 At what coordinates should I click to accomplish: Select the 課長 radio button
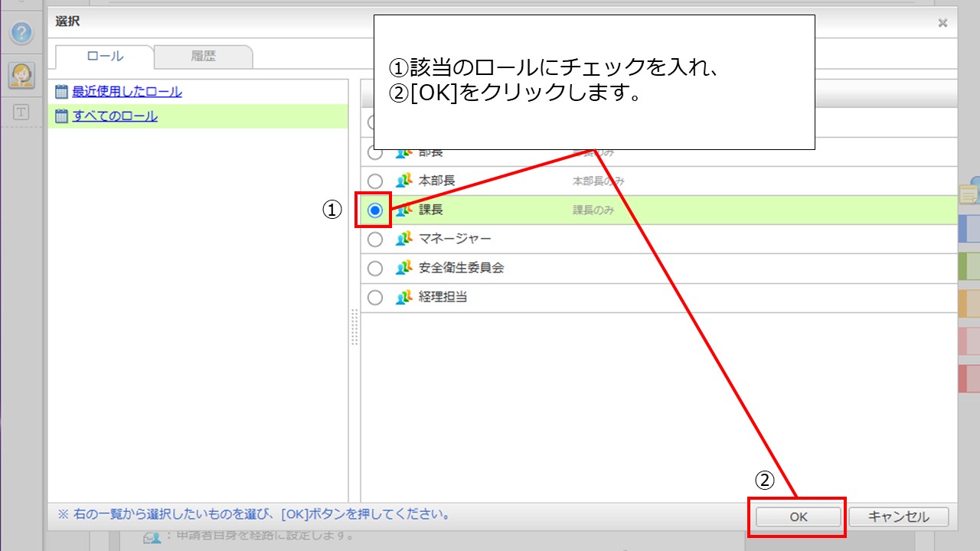point(375,211)
